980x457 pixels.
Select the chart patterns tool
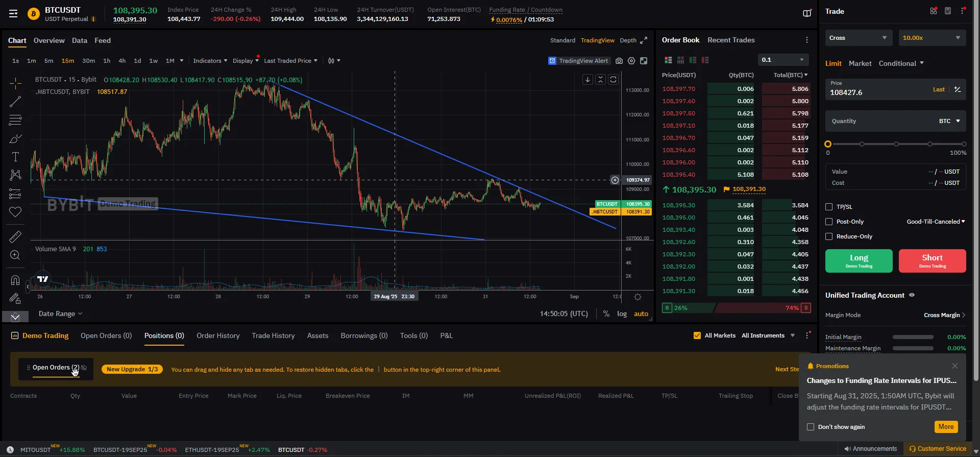tap(15, 175)
